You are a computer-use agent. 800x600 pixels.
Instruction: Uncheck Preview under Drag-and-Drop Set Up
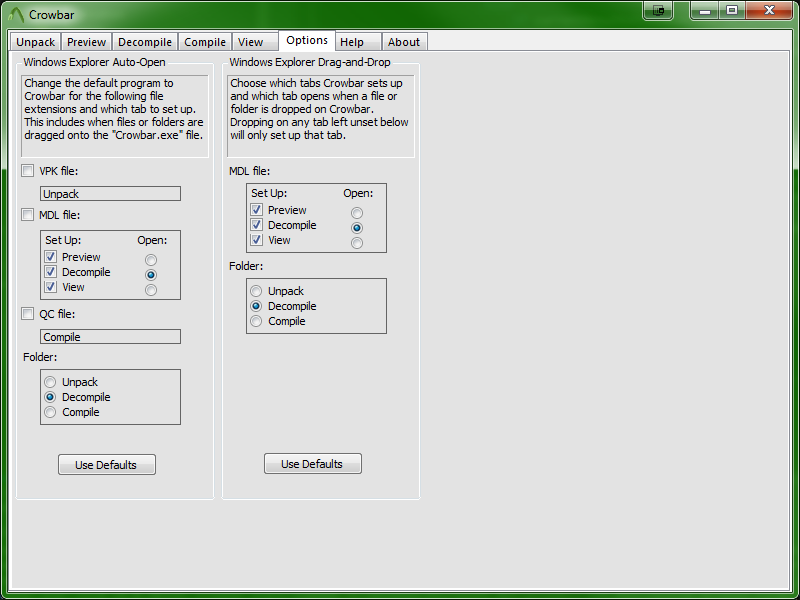coord(257,210)
